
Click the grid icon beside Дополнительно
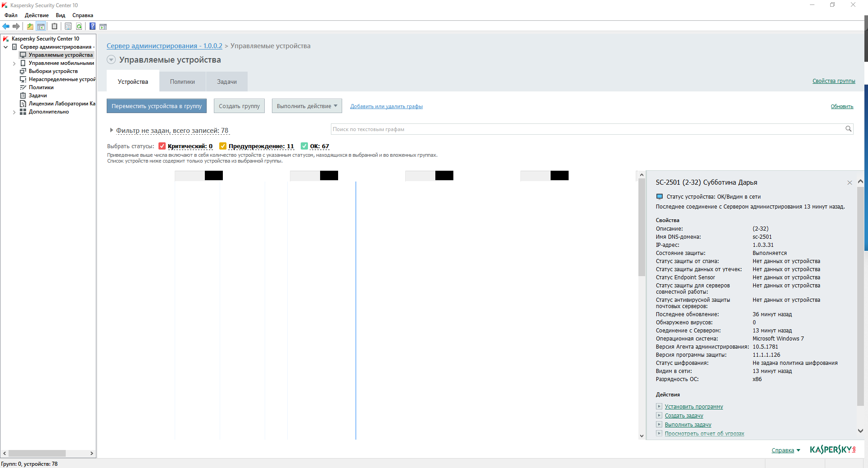(23, 112)
